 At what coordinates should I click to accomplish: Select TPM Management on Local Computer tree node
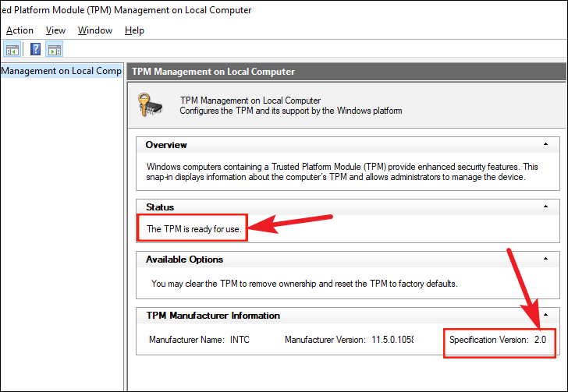[62, 71]
